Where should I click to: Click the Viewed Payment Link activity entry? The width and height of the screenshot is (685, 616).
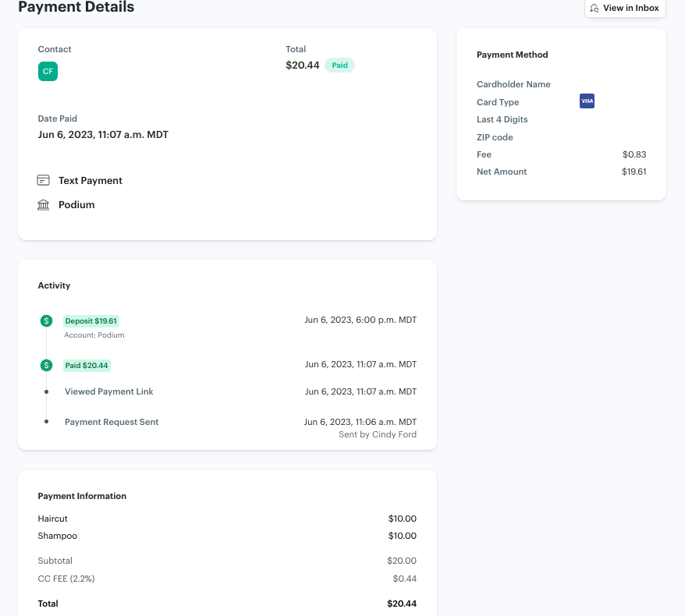pos(108,391)
